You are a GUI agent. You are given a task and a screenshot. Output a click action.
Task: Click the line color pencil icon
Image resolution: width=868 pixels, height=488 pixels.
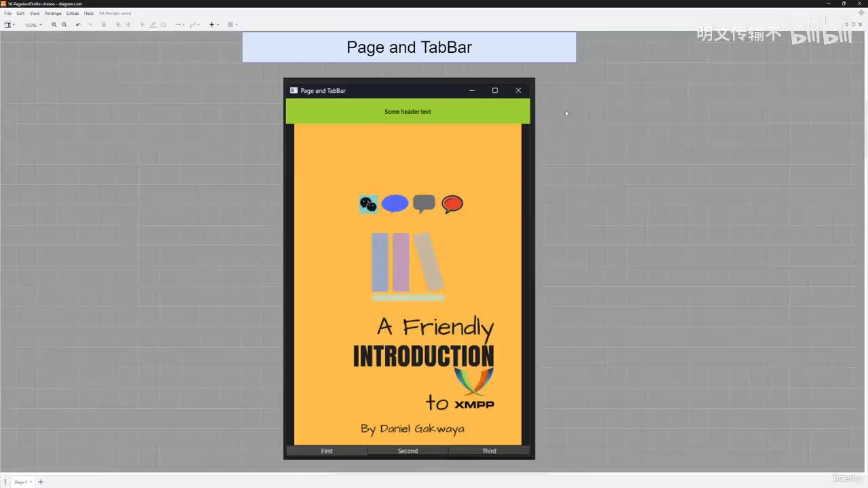[x=153, y=25]
